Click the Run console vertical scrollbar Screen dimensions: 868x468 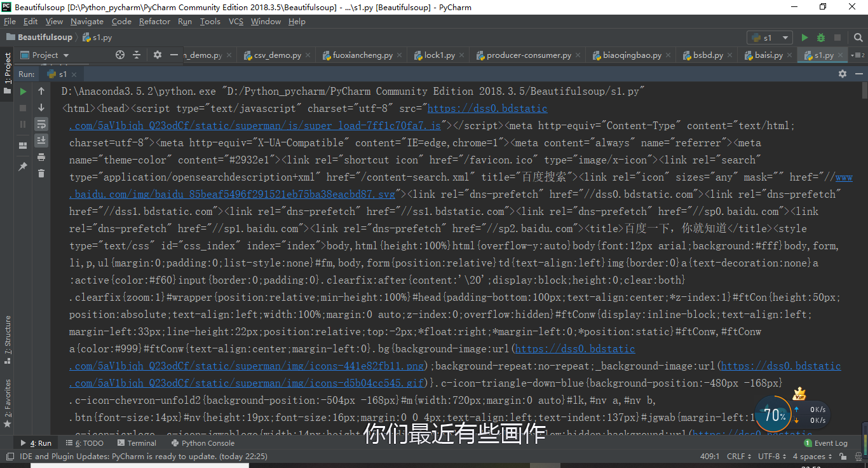pos(864,91)
